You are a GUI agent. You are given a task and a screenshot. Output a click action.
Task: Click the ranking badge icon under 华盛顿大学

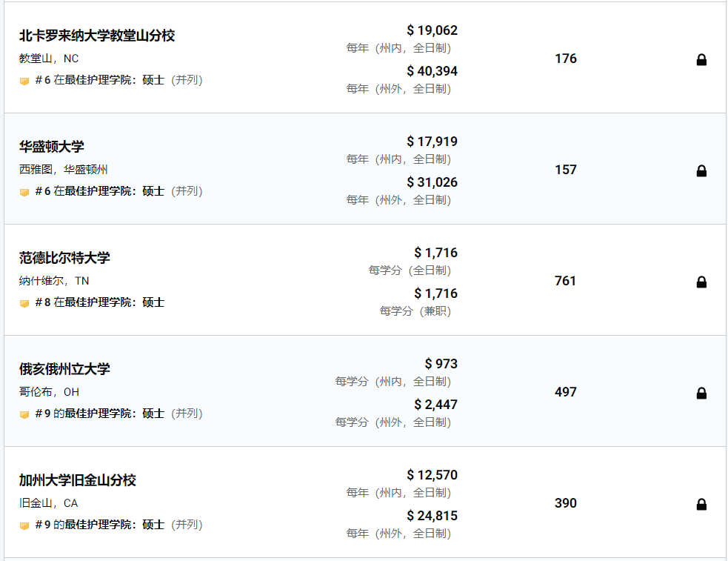pyautogui.click(x=24, y=192)
